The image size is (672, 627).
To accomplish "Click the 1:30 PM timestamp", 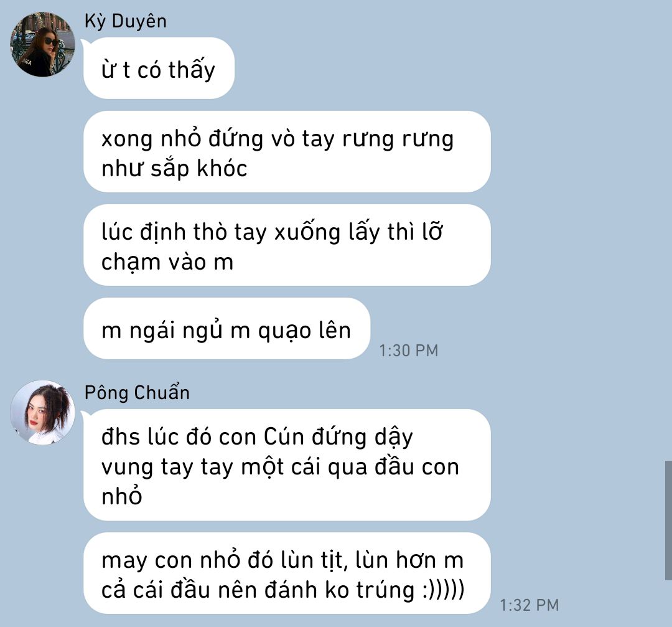I will click(408, 351).
